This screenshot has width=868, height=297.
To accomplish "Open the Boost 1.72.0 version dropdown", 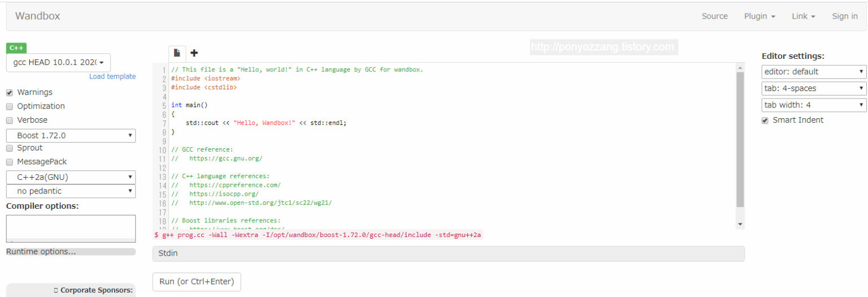I will tap(71, 136).
